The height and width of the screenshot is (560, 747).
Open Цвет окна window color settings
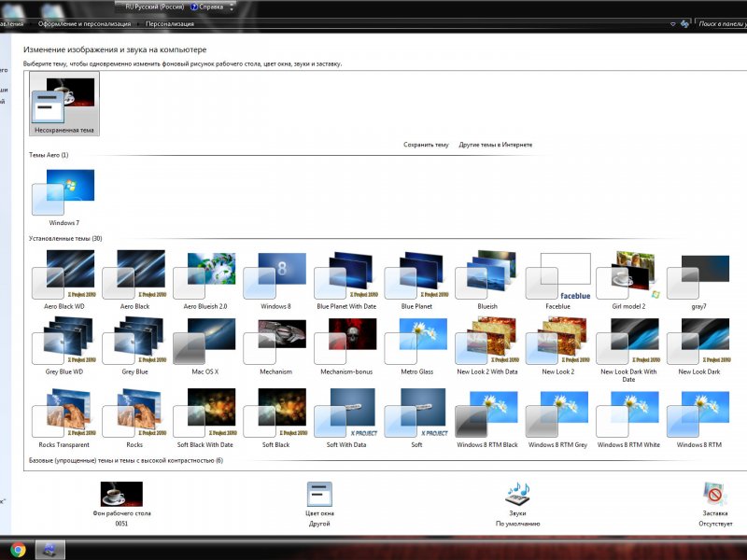point(319,504)
